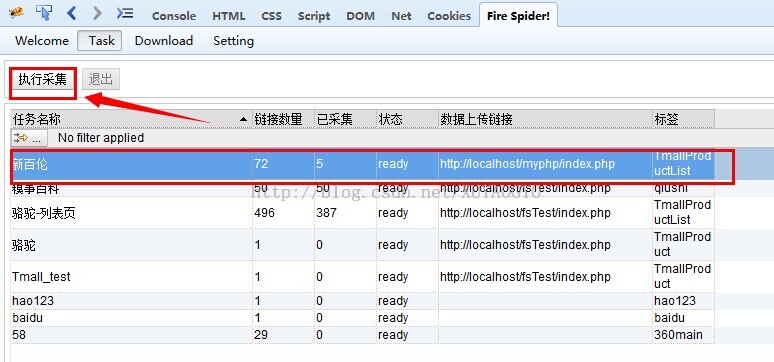Toggle the command line list icon
The width and height of the screenshot is (774, 362).
[125, 13]
